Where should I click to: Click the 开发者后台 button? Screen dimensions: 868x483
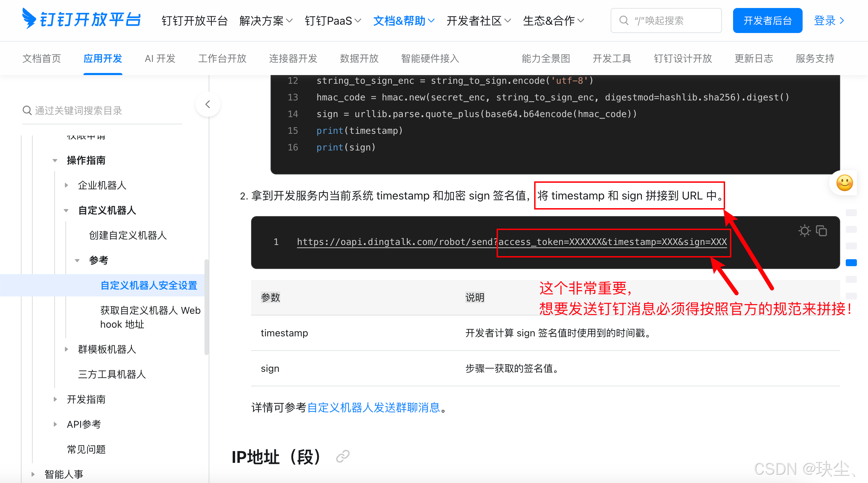(767, 21)
